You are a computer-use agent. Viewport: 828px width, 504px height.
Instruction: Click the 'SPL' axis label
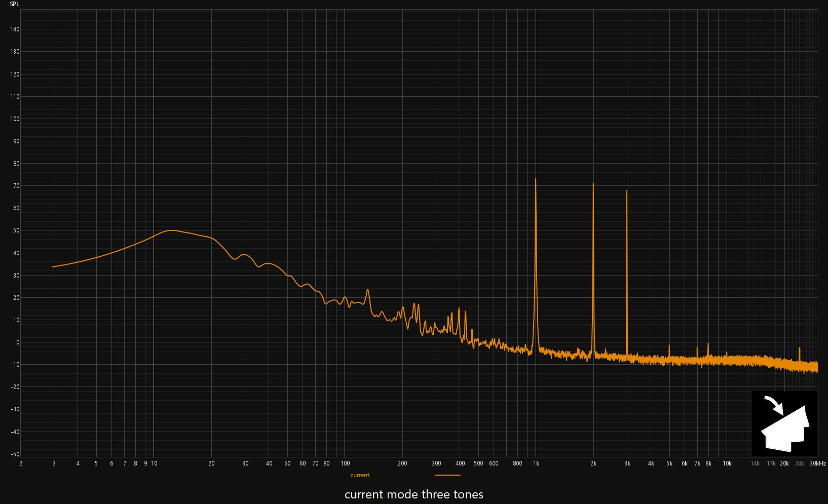pyautogui.click(x=14, y=4)
